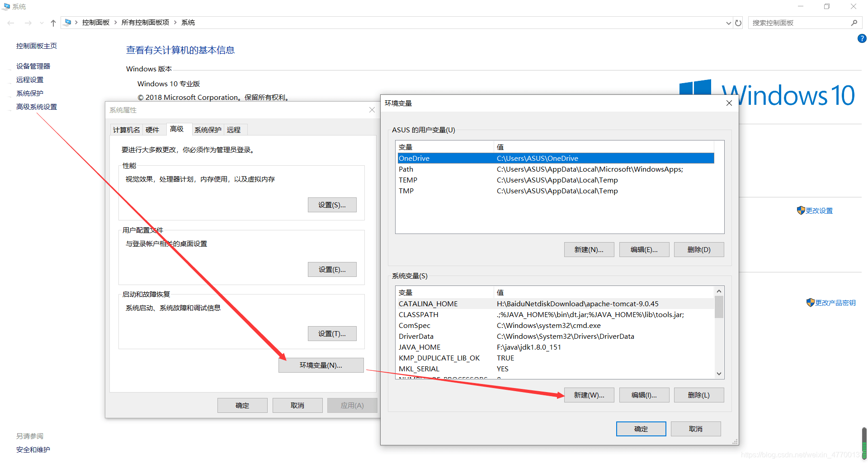
Task: Switch to the 系统保护 tab
Action: [x=208, y=130]
